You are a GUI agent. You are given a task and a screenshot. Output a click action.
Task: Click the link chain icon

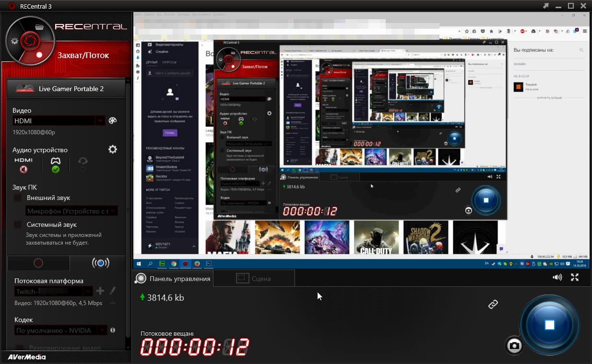point(493,304)
